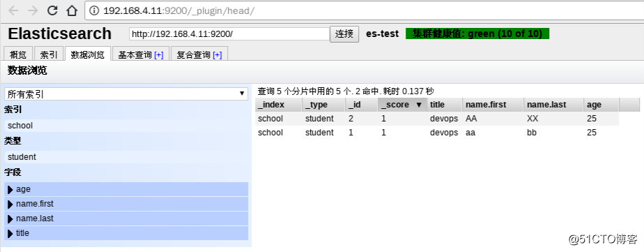
Task: Expand the name.first field filter
Action: [x=126, y=204]
